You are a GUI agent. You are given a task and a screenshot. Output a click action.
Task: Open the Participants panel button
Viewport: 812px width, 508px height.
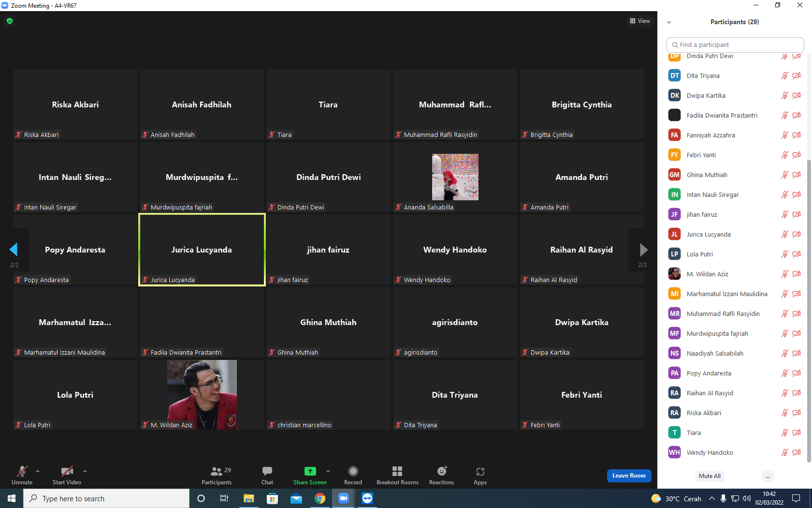(217, 475)
